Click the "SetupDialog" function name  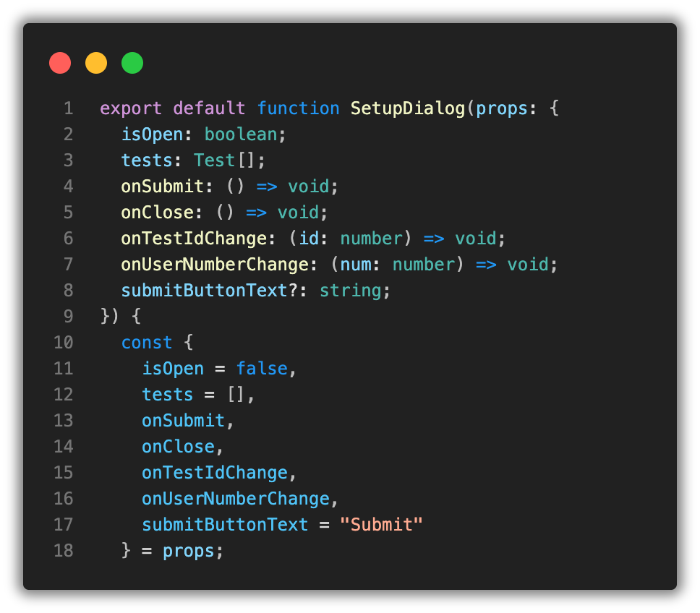coord(408,108)
